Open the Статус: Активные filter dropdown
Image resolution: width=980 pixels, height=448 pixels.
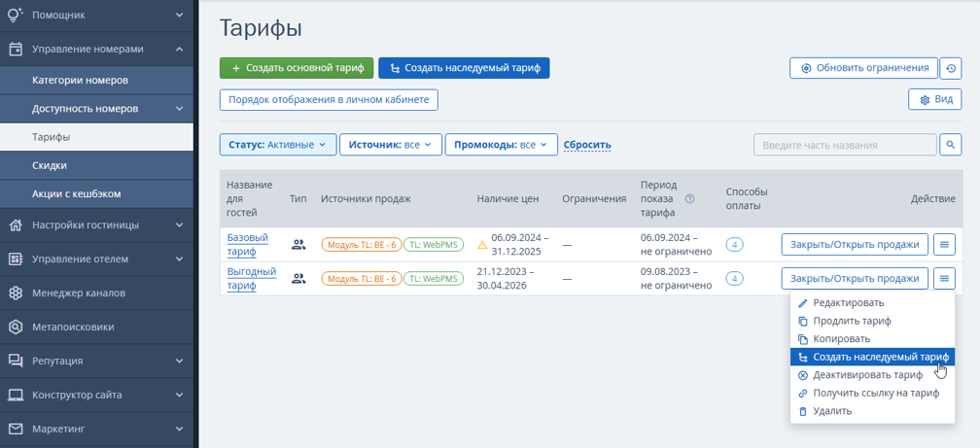tap(278, 145)
